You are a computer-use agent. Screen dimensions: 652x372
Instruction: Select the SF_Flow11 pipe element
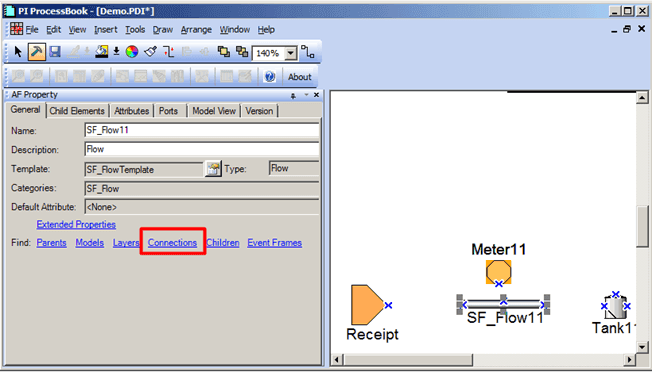[x=503, y=304]
